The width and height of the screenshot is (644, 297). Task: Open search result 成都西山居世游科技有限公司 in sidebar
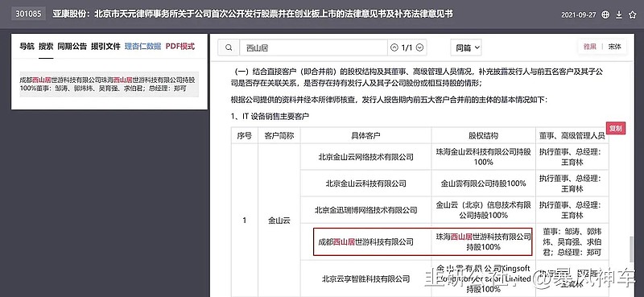point(109,85)
